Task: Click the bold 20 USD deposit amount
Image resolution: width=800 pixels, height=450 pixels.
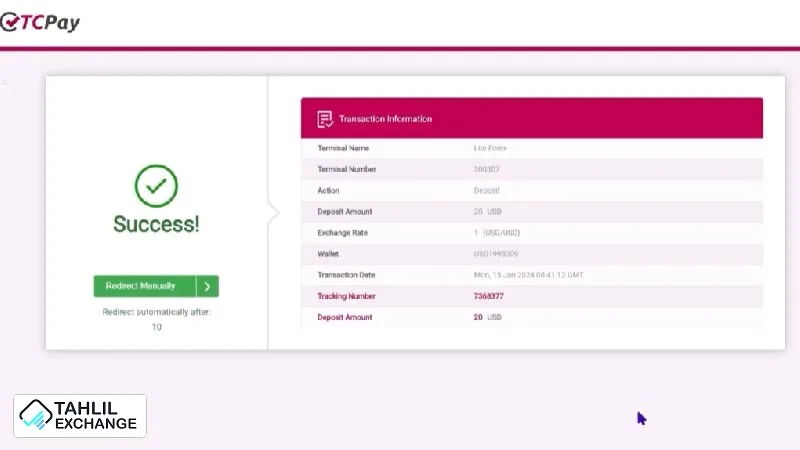Action: (x=487, y=317)
